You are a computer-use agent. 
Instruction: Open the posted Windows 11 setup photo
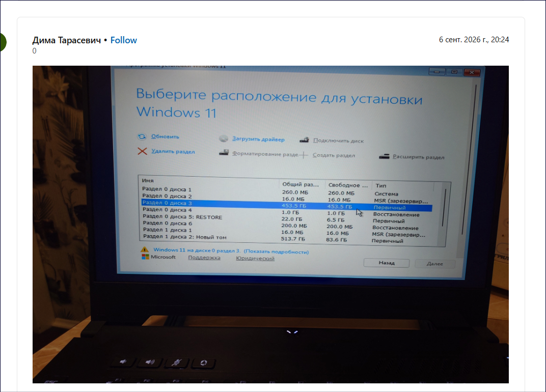(270, 225)
